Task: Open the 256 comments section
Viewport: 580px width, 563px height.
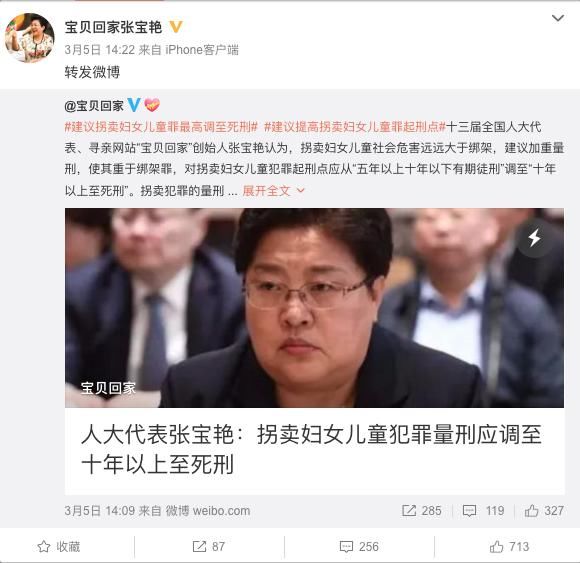Action: (x=359, y=547)
